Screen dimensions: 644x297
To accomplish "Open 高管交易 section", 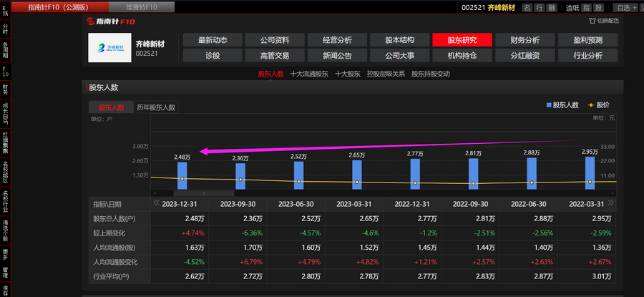I will point(275,55).
